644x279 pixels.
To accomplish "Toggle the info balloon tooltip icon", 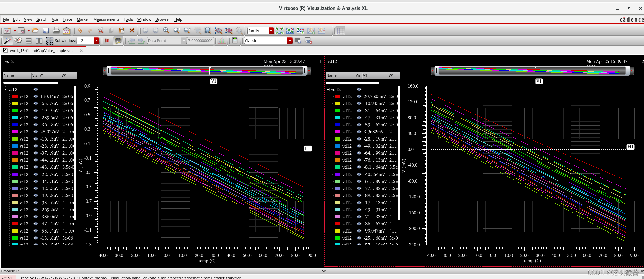I will 118,41.
